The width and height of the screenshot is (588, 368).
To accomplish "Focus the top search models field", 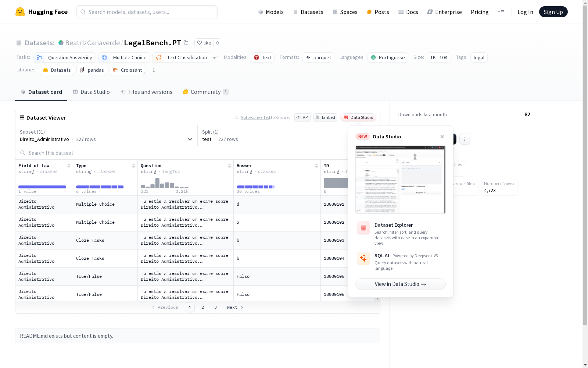I will (x=147, y=12).
